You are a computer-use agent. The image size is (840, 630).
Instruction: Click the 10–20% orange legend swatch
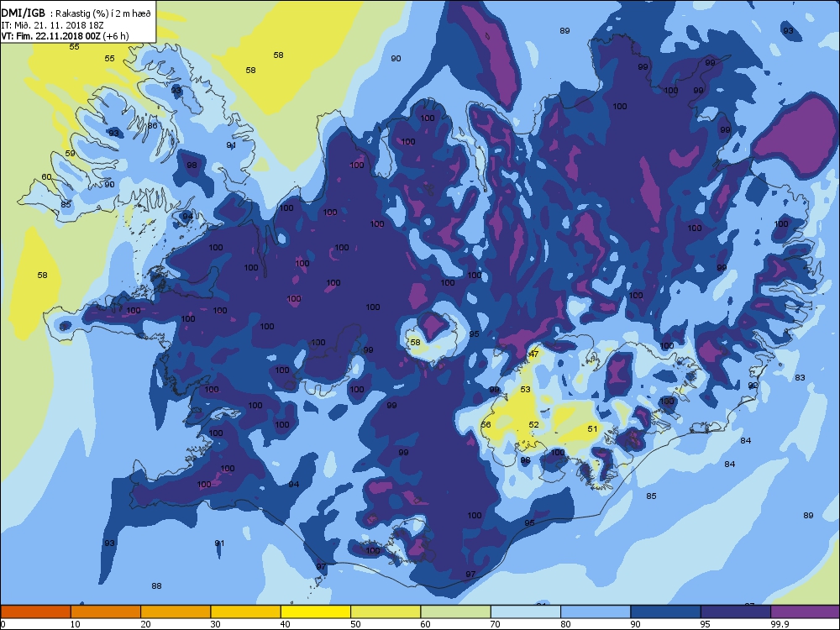coord(106,612)
